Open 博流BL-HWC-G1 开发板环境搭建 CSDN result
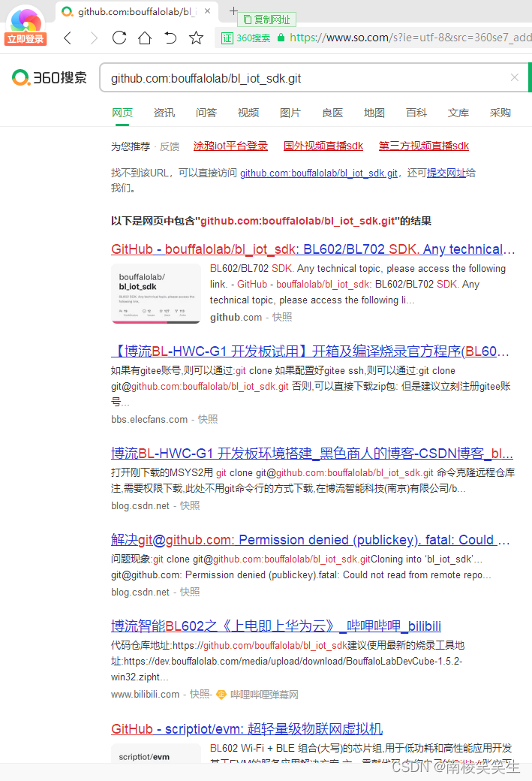 tap(312, 454)
